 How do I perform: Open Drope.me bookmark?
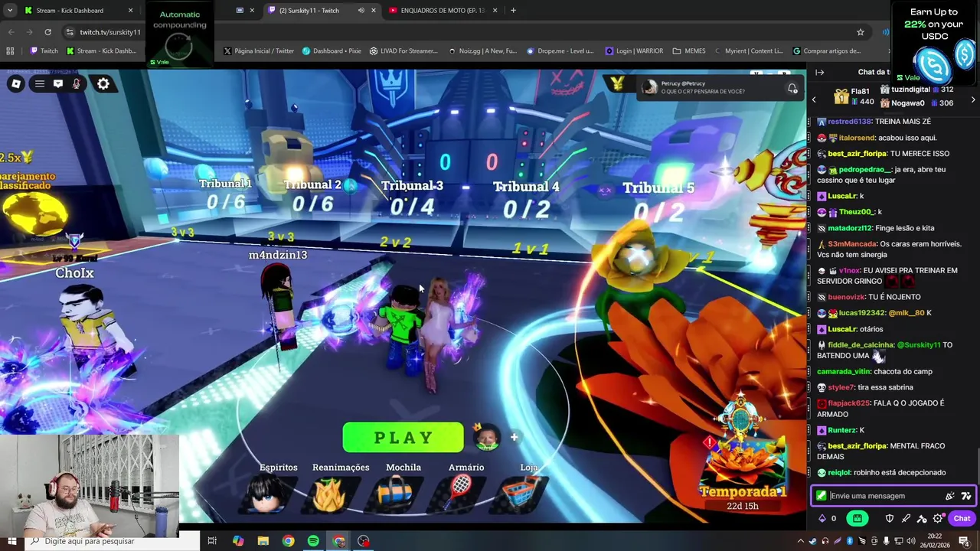pyautogui.click(x=560, y=51)
